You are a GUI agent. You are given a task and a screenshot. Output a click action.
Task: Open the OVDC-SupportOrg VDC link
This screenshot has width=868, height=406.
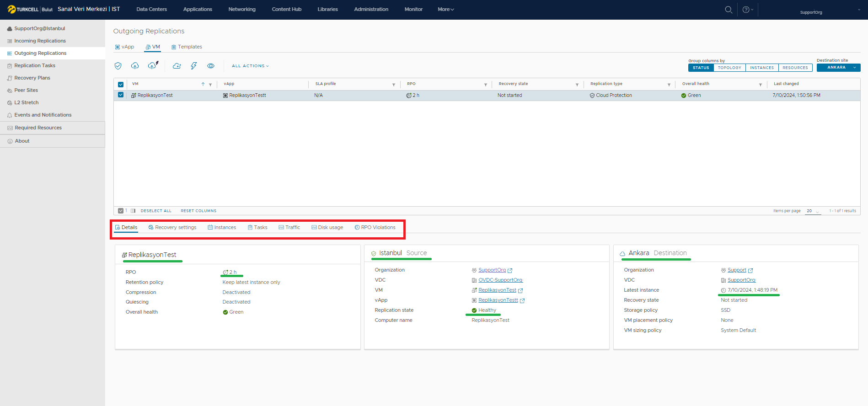point(501,280)
